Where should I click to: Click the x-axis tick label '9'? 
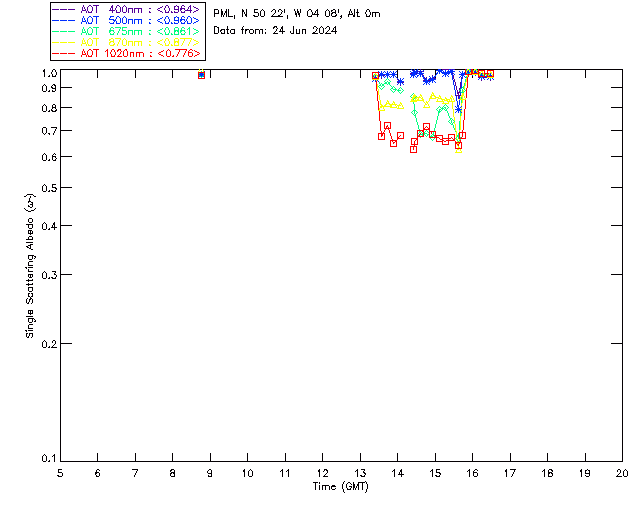(x=210, y=473)
